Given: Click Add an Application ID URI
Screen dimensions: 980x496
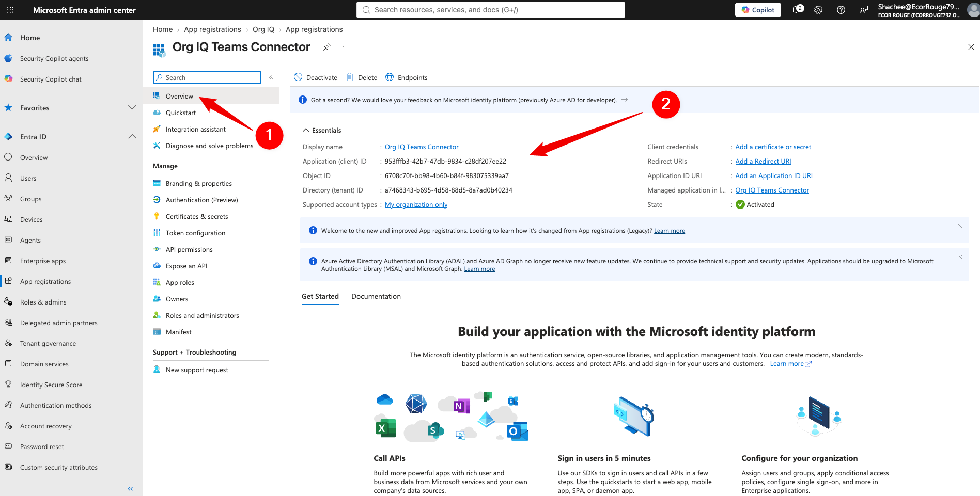Looking at the screenshot, I should (x=774, y=176).
